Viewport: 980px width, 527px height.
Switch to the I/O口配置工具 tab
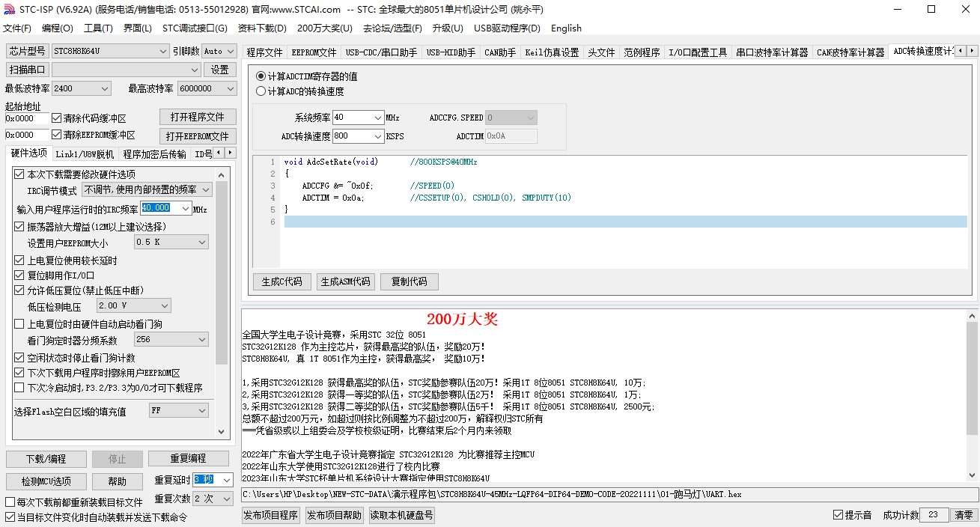(x=698, y=52)
